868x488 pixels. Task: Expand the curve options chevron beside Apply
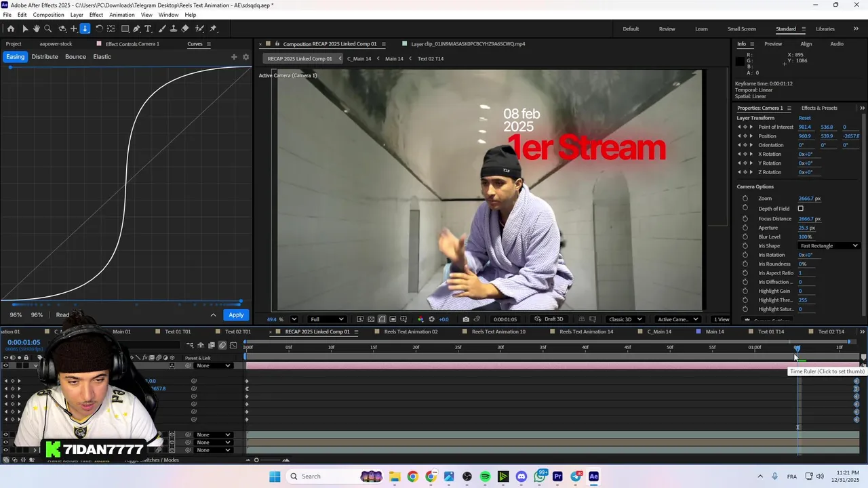click(213, 315)
